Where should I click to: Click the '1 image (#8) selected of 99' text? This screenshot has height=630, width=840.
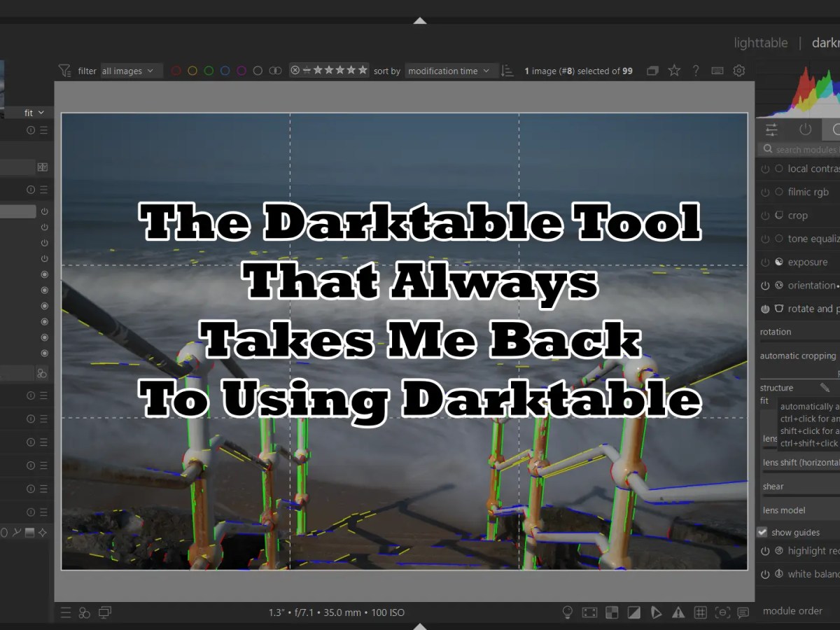click(x=578, y=71)
